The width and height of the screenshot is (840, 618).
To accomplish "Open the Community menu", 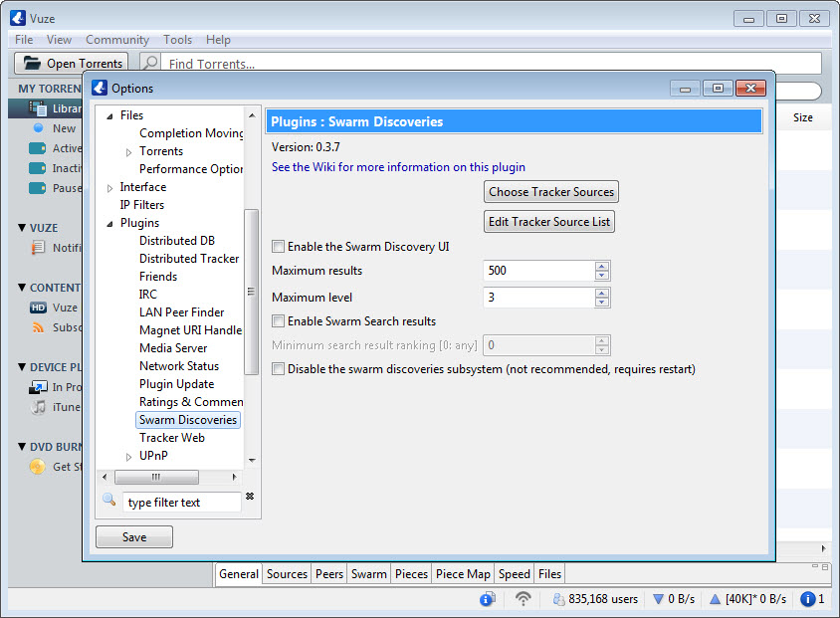I will (x=117, y=40).
